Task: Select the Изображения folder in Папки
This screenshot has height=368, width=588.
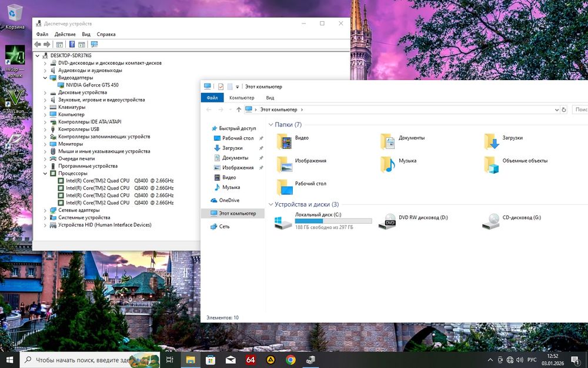Action: click(x=302, y=164)
